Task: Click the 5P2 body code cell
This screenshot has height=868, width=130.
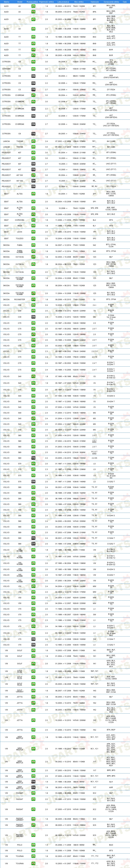Action: tap(95, 239)
